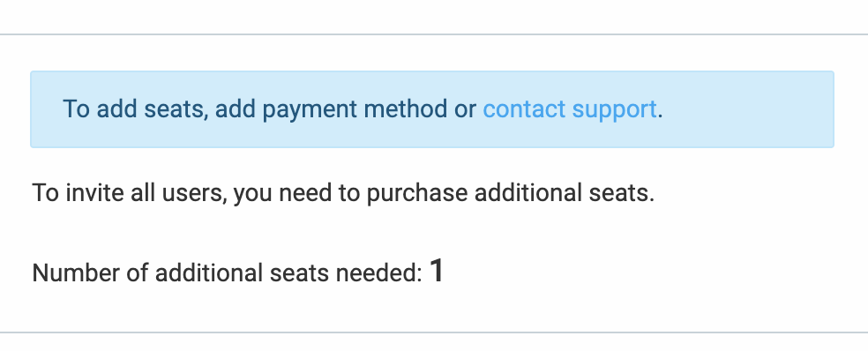The image size is (868, 351).
Task: Click the bold number 1 seat count
Action: tap(437, 272)
